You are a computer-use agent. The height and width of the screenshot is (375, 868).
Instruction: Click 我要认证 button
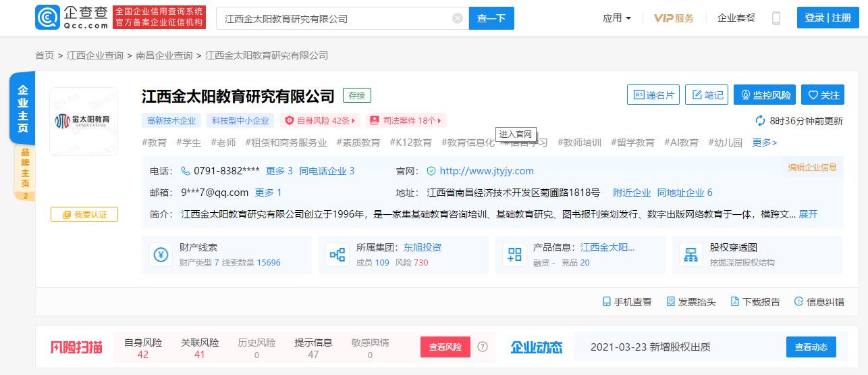click(x=84, y=214)
